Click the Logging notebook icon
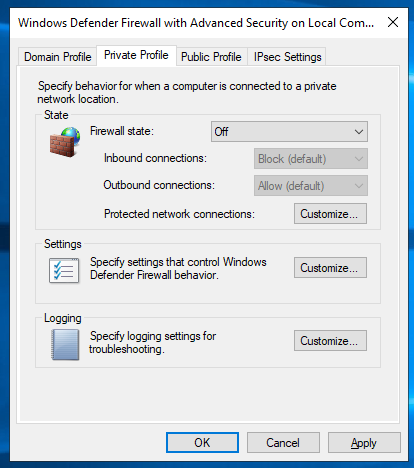 tap(65, 345)
